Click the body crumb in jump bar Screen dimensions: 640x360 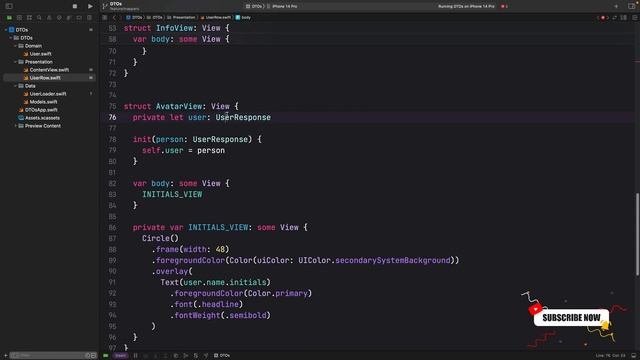243,18
